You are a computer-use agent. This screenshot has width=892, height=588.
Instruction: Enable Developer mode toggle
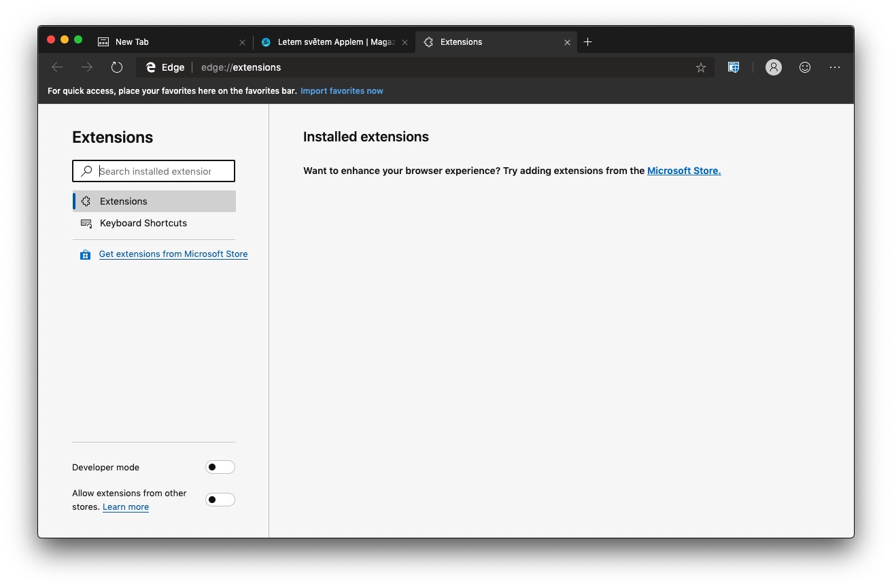(220, 467)
